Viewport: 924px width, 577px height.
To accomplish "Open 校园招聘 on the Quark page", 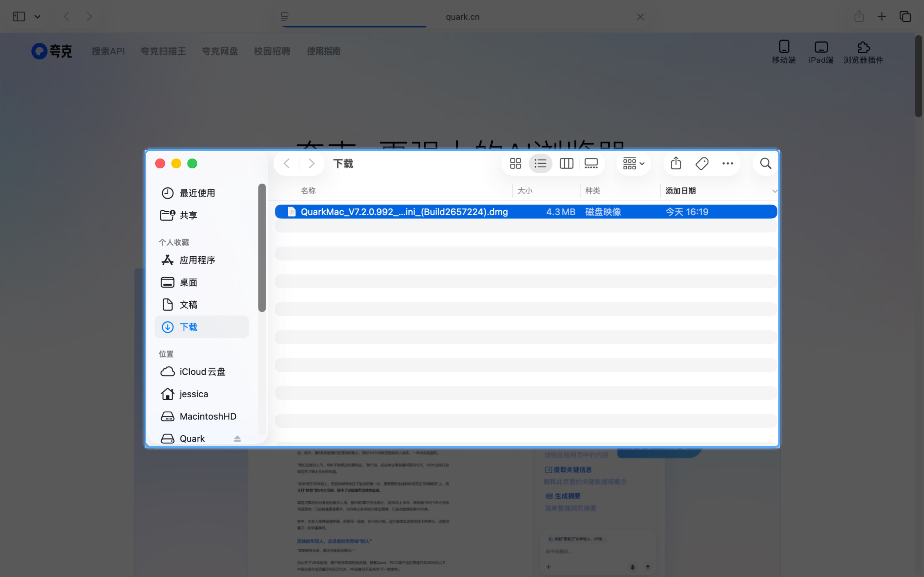I will coord(272,51).
